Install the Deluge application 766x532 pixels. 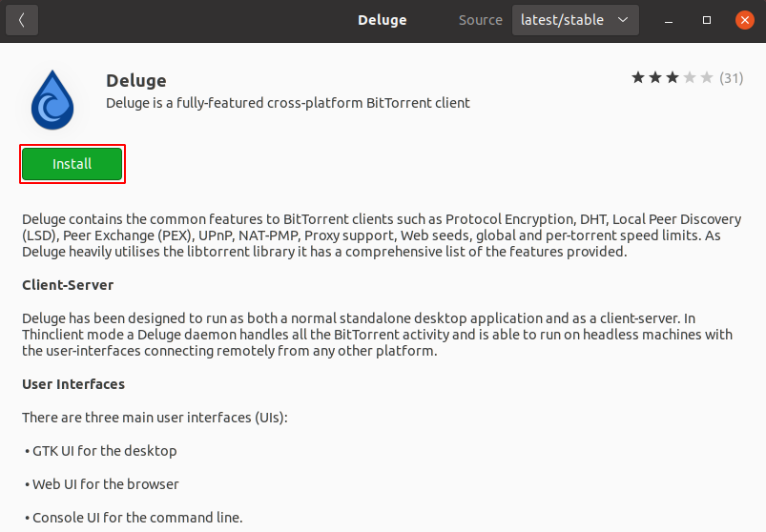click(72, 164)
